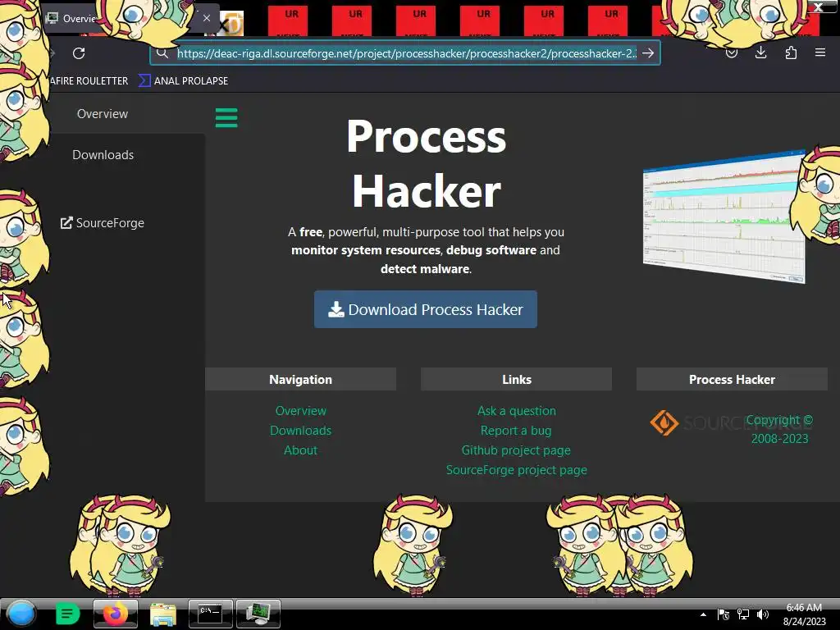
Task: Open the SourceForge sidebar link
Action: pos(103,223)
